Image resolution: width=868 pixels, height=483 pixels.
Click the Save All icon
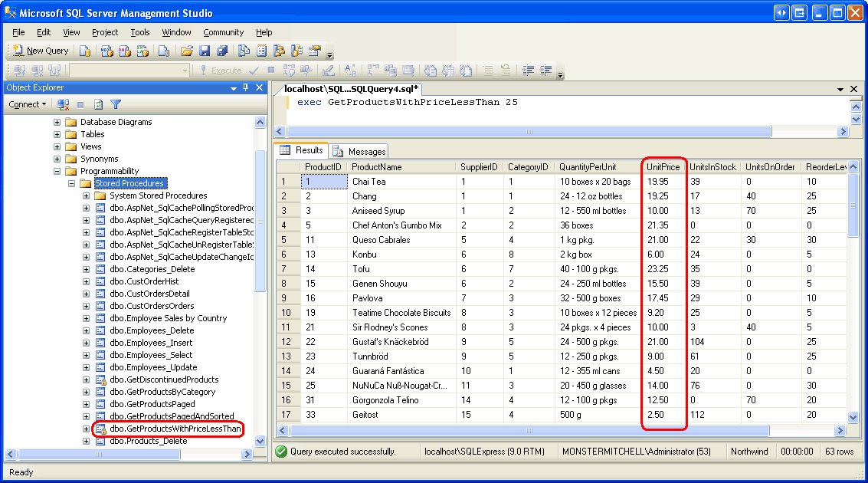tap(221, 51)
